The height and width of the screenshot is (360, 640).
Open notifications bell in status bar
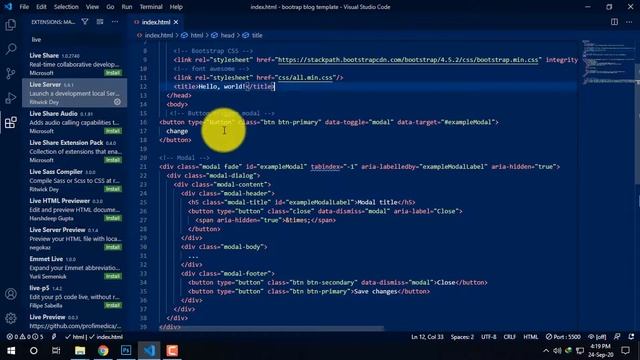coord(631,337)
